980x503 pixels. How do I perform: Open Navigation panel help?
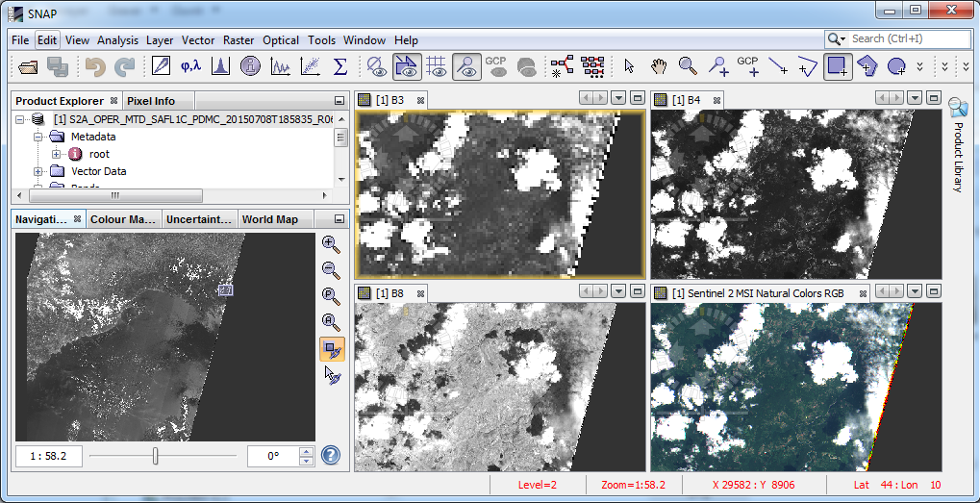tap(331, 456)
